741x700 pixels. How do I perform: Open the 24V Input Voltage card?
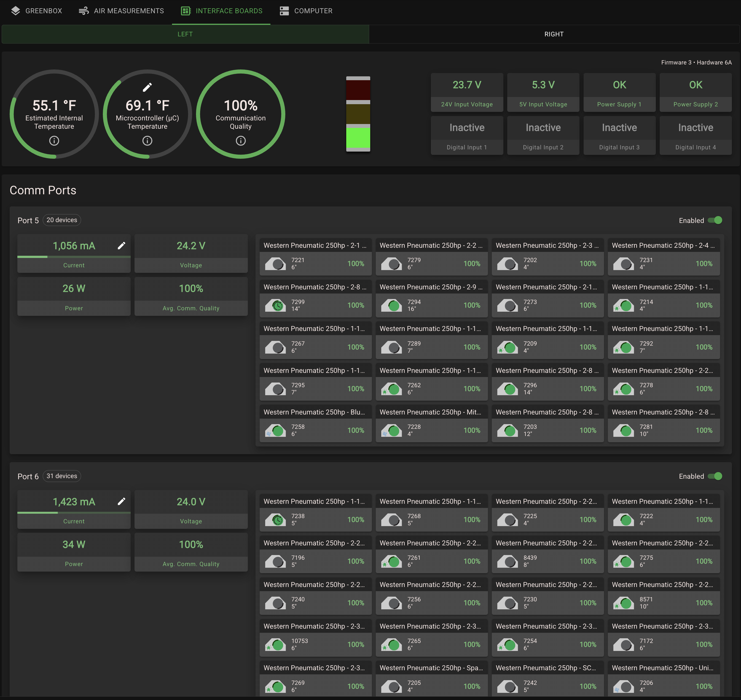pos(467,93)
